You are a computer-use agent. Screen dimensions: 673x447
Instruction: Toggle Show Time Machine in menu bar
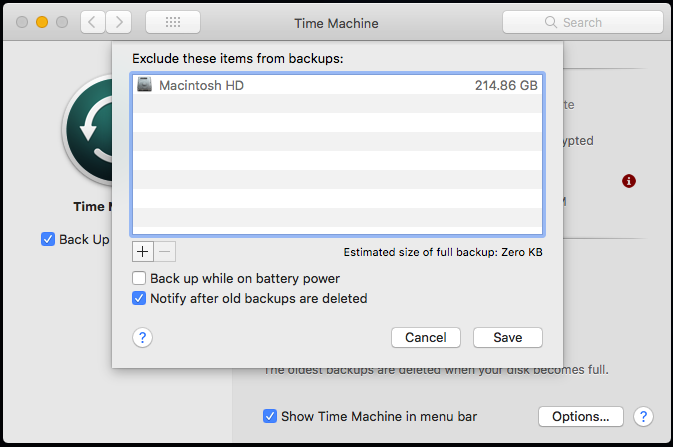pyautogui.click(x=270, y=416)
